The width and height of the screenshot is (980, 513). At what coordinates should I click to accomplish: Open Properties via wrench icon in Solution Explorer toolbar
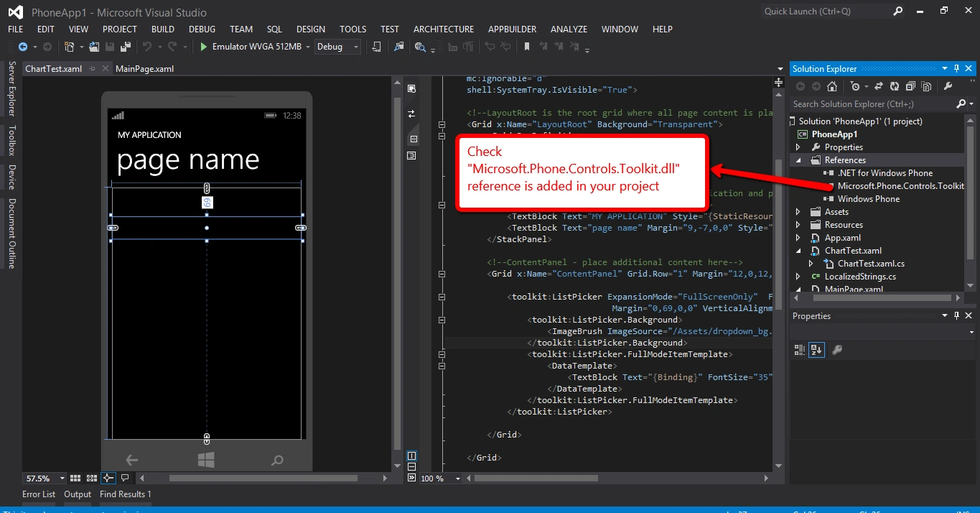[x=948, y=86]
